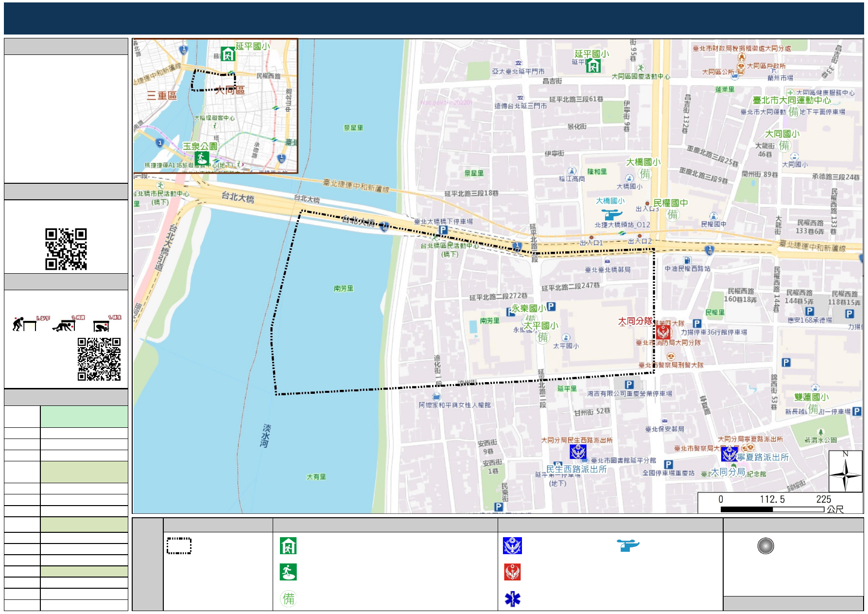Click the 延平國小 shelter icon on main map
868x614 pixels.
point(593,66)
